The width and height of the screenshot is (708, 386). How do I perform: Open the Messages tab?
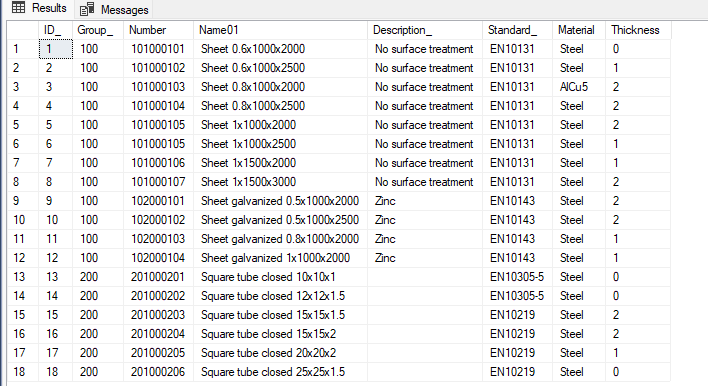(114, 9)
